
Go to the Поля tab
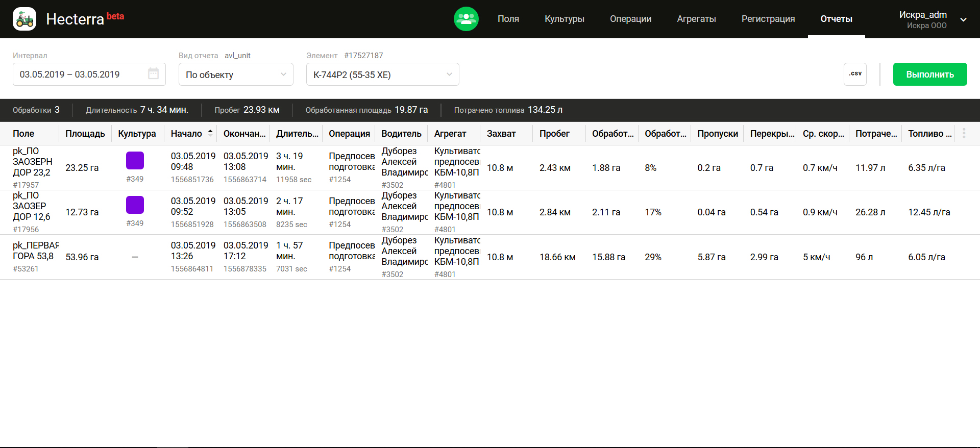(508, 19)
